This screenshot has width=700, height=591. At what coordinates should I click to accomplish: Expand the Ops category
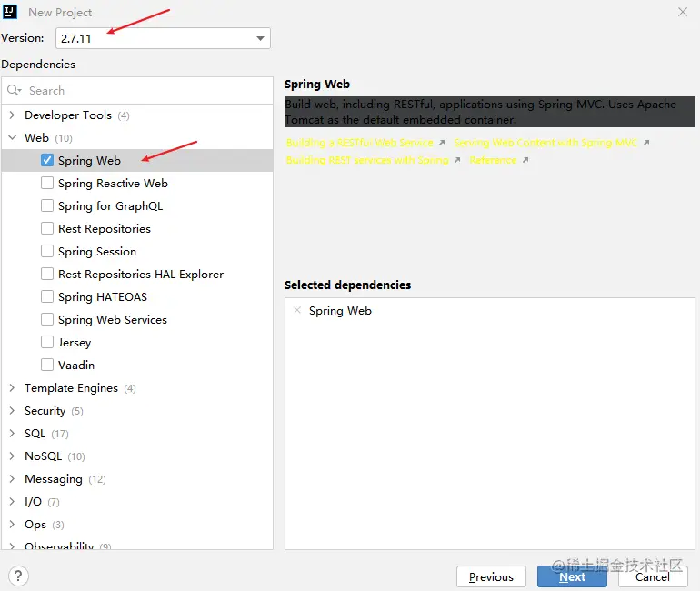pyautogui.click(x=13, y=525)
